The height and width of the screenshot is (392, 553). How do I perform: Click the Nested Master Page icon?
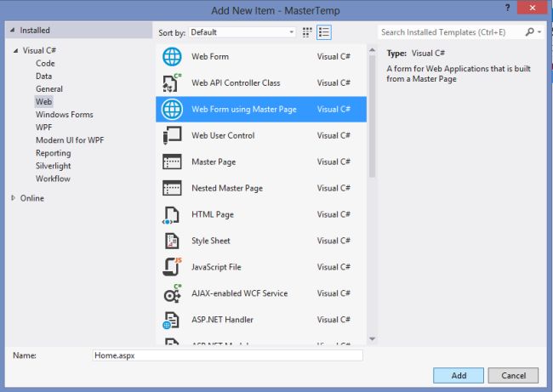172,188
